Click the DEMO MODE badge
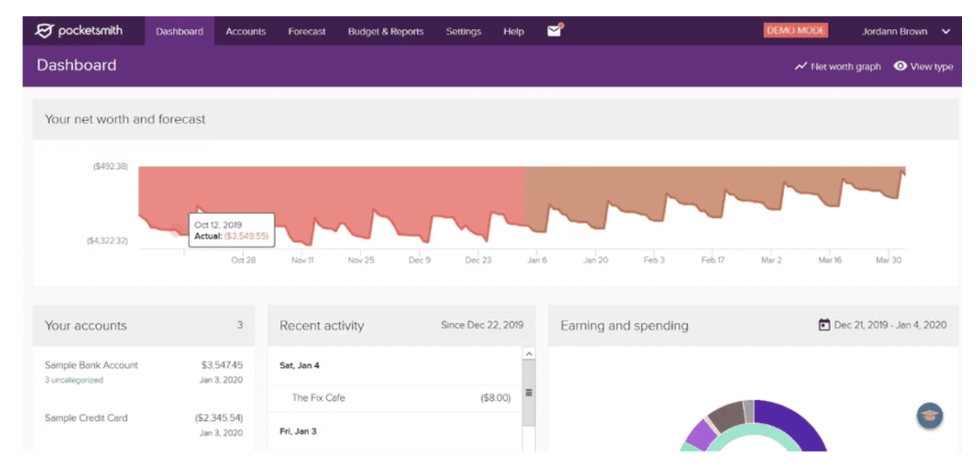This screenshot has height=465, width=980. (x=795, y=30)
